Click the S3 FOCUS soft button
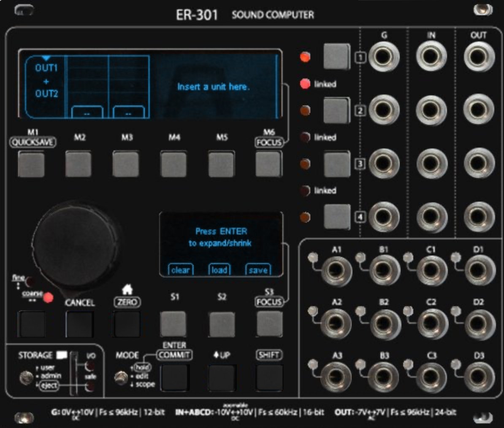The width and height of the screenshot is (504, 428). 269,324
